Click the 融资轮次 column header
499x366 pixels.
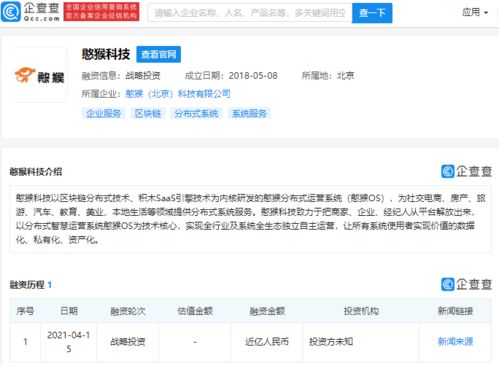point(128,311)
